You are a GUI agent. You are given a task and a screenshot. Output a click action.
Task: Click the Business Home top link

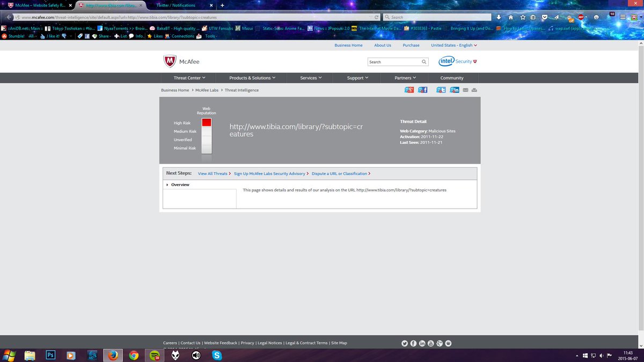(348, 45)
